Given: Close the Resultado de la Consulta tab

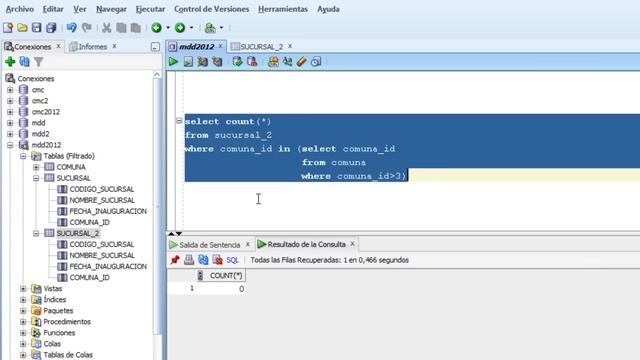Looking at the screenshot, I should (352, 244).
